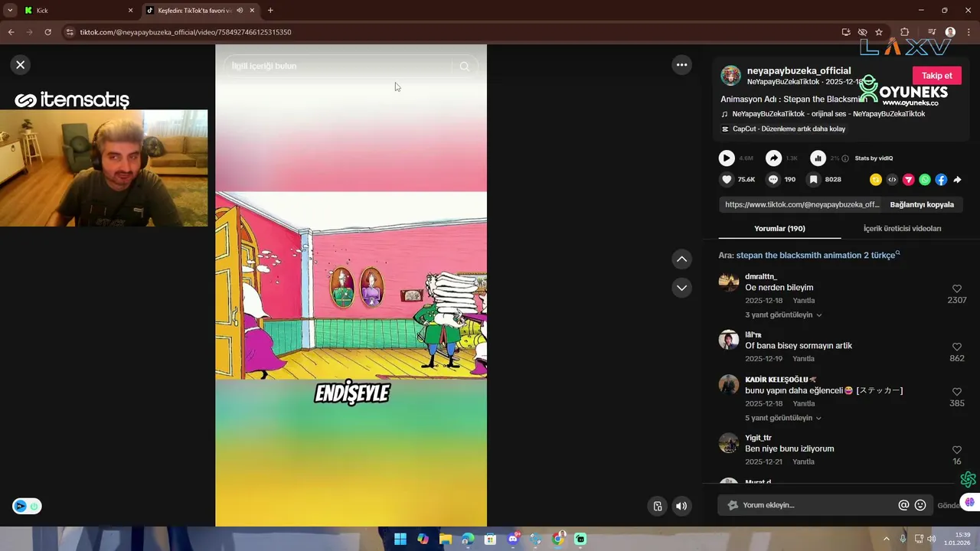This screenshot has width=980, height=551.
Task: Open the Chrome three-dot menu
Action: tap(969, 32)
